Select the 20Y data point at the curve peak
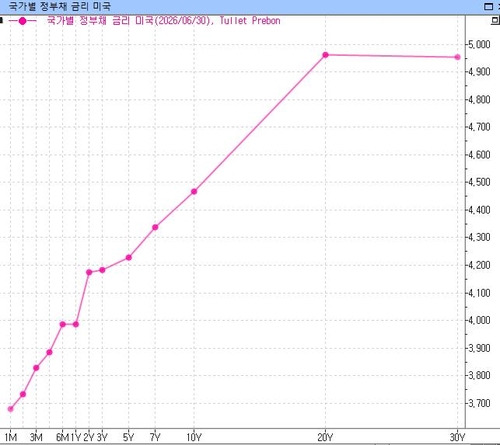 (x=325, y=55)
